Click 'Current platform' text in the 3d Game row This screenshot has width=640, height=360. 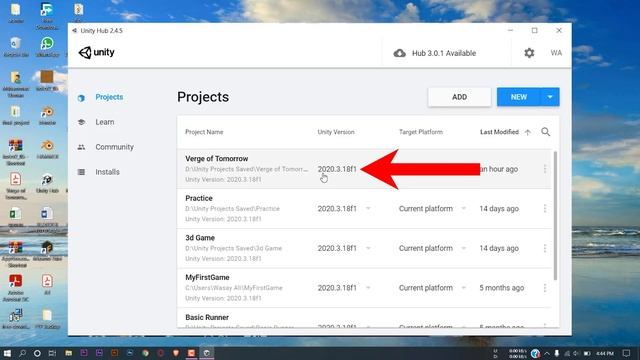426,248
